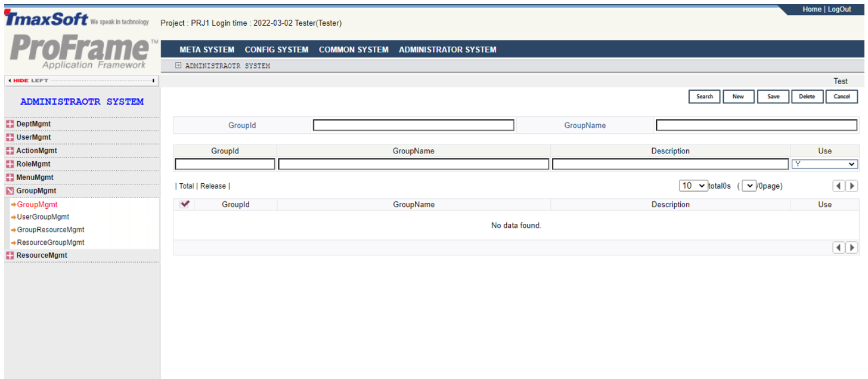Open the COMMON SYSTEM menu

[x=354, y=50]
